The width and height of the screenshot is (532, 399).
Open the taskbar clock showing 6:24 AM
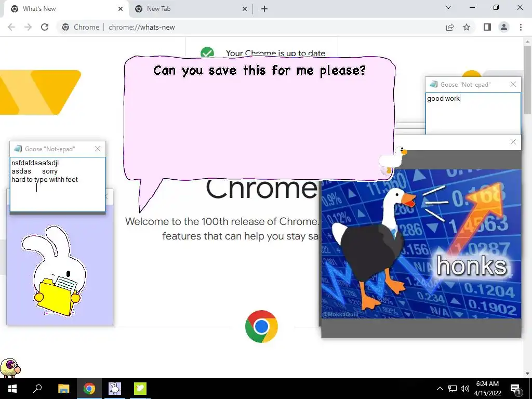point(487,389)
